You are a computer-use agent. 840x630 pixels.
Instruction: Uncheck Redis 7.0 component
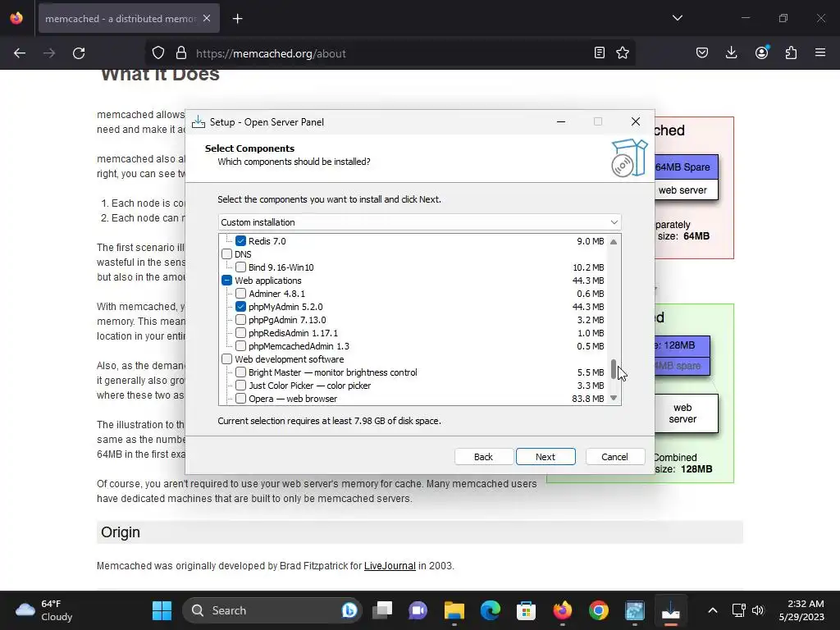[x=240, y=241]
